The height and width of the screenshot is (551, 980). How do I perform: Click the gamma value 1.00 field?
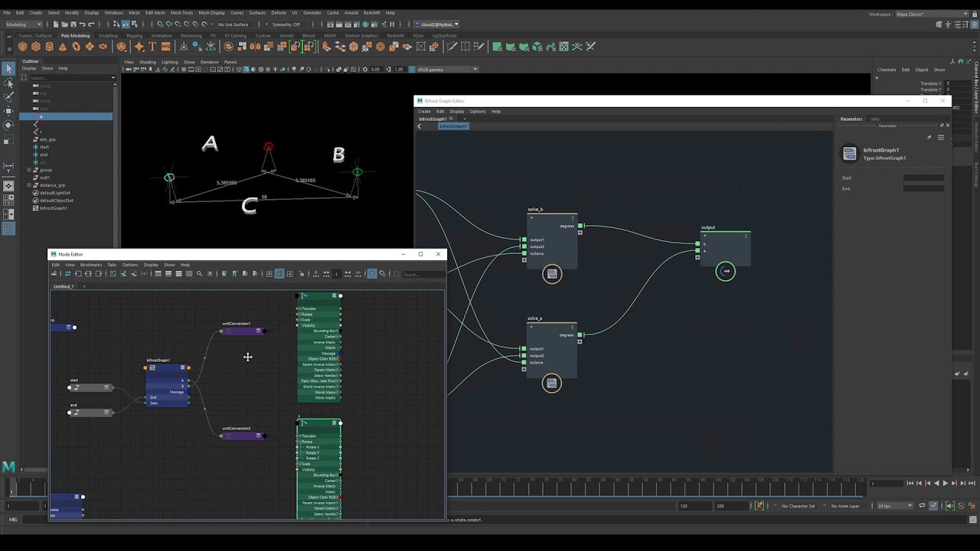(399, 70)
